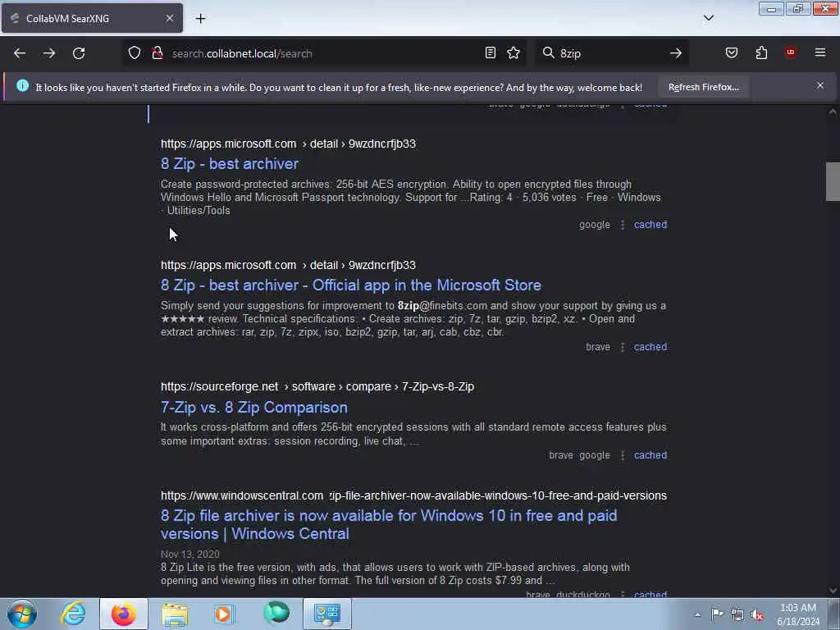
Task: Open the Windows Start menu
Action: coord(22,614)
